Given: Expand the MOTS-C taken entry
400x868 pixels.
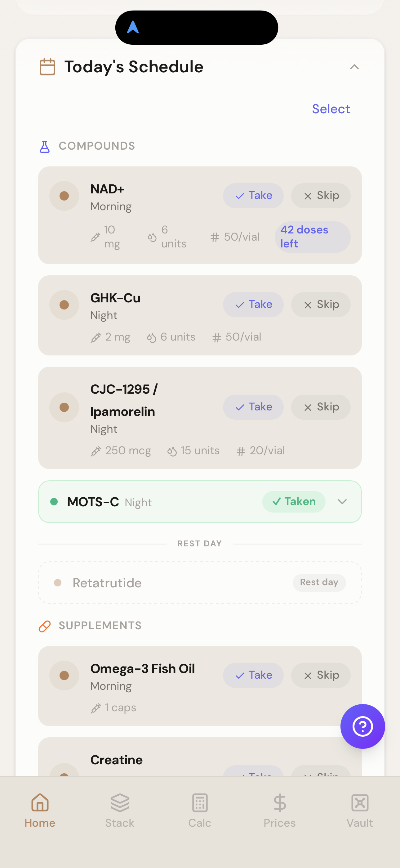Looking at the screenshot, I should point(342,502).
